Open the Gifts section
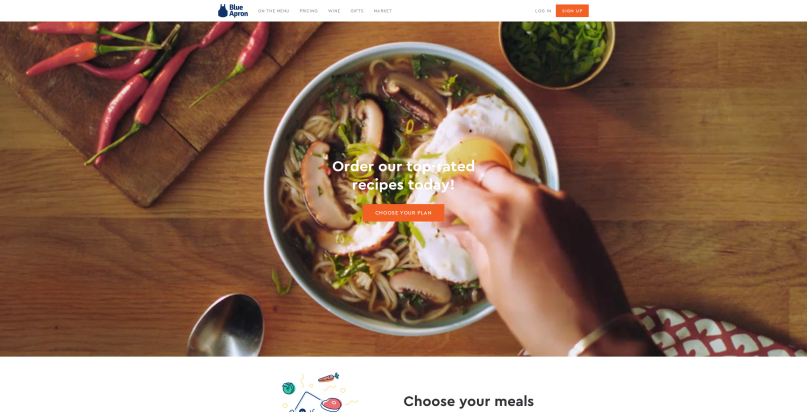The image size is (807, 412). (x=357, y=11)
